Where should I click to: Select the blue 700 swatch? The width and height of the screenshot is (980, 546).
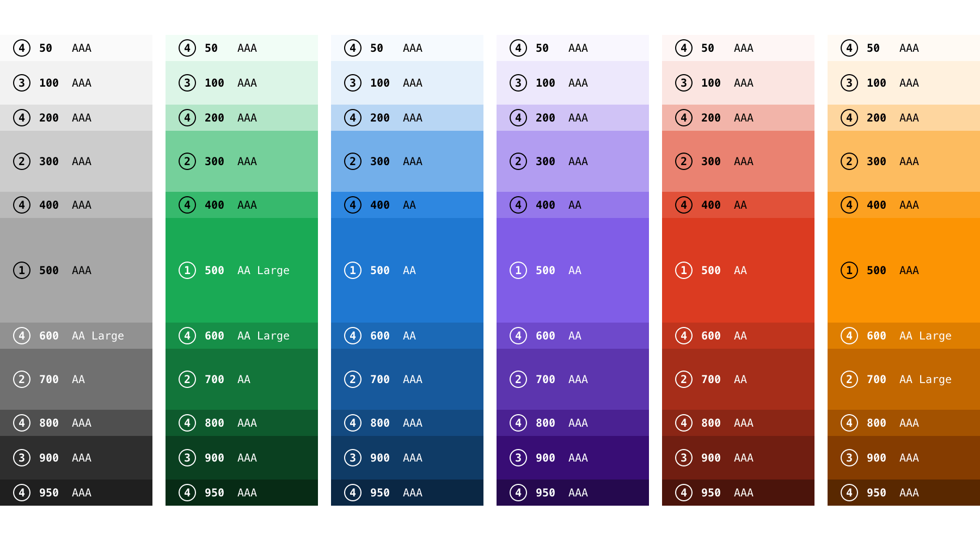(407, 379)
